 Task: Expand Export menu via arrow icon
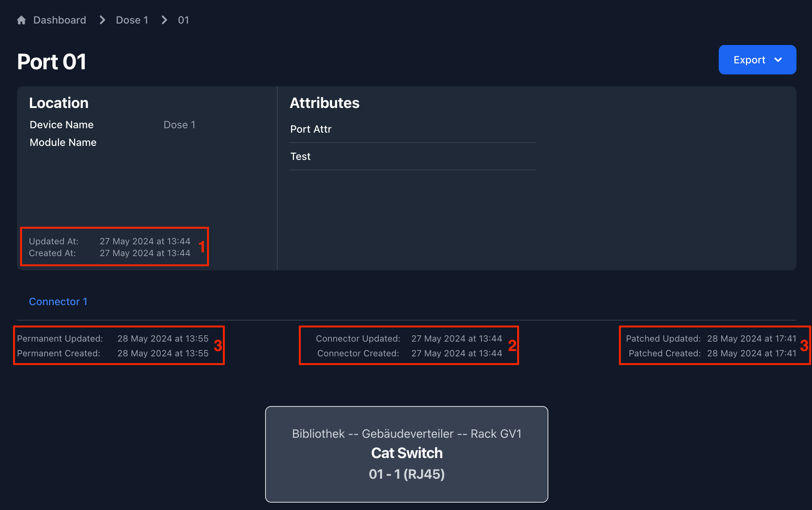pos(778,60)
